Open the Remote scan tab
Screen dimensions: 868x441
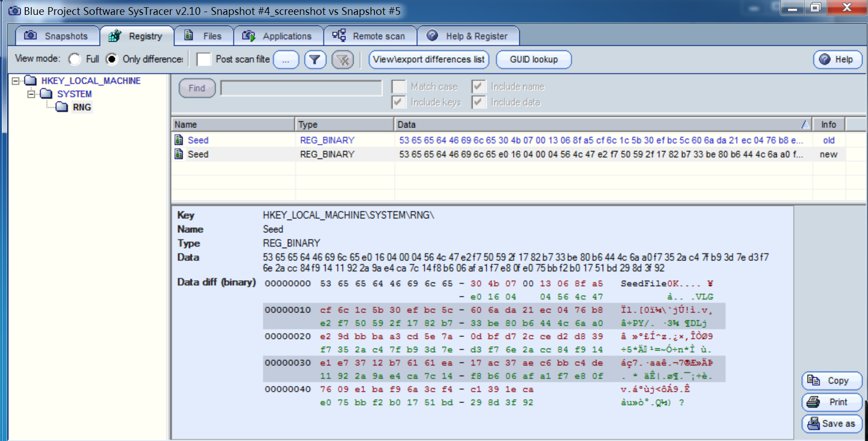tap(370, 36)
